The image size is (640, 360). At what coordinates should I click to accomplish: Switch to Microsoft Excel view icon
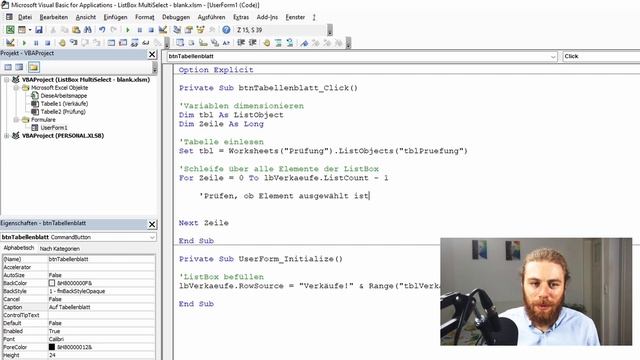10,30
